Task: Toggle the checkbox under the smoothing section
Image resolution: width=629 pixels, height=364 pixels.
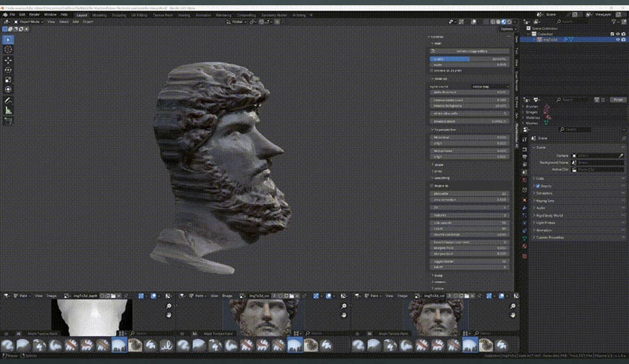Action: pos(432,186)
